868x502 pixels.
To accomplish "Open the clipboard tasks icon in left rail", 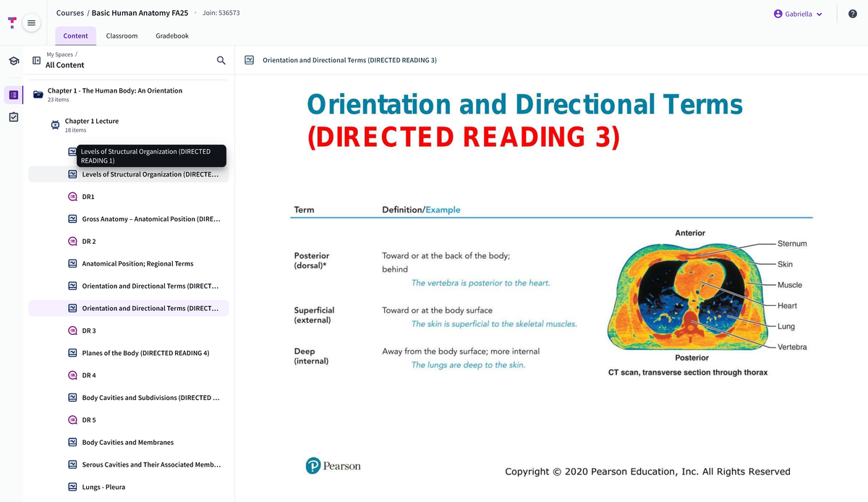I will 13,116.
